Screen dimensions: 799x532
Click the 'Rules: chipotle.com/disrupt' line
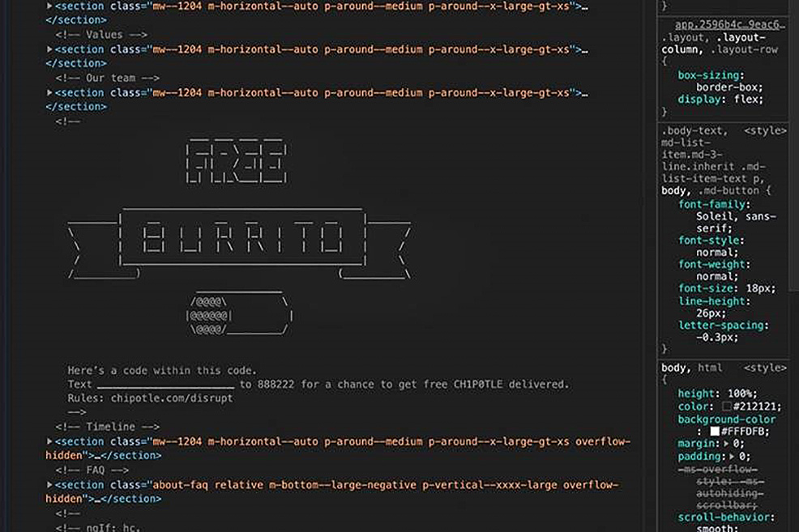151,398
